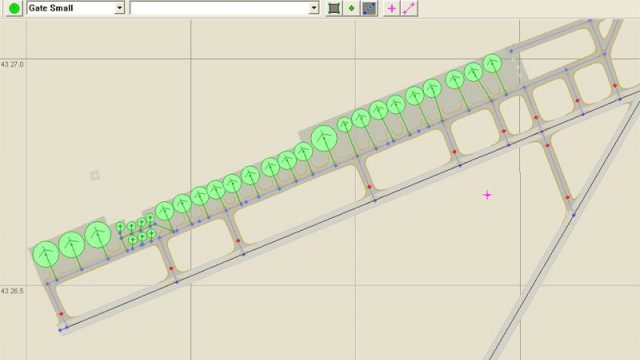Click the 43 26.5 latitude label
The width and height of the screenshot is (640, 360).
(12, 291)
